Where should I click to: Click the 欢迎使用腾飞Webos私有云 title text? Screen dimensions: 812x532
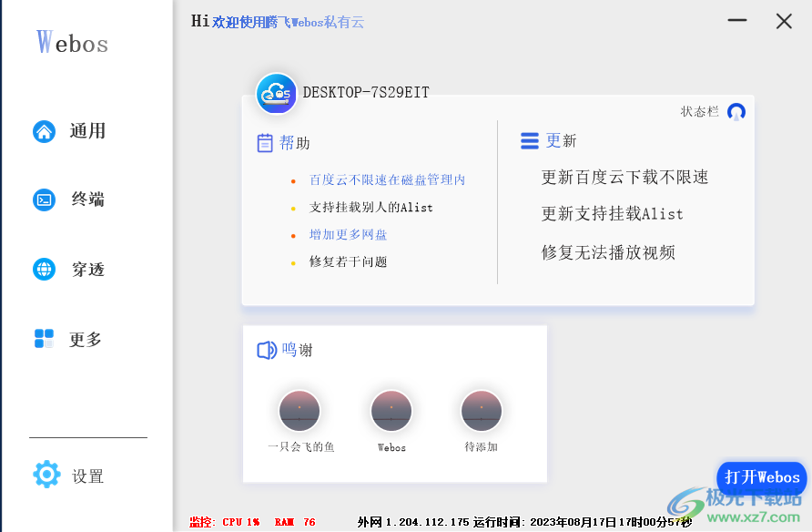pos(288,22)
